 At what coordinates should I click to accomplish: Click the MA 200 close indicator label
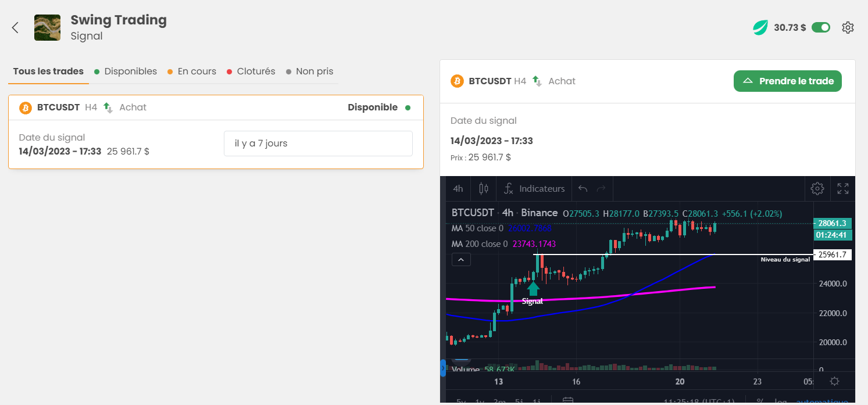tap(480, 244)
